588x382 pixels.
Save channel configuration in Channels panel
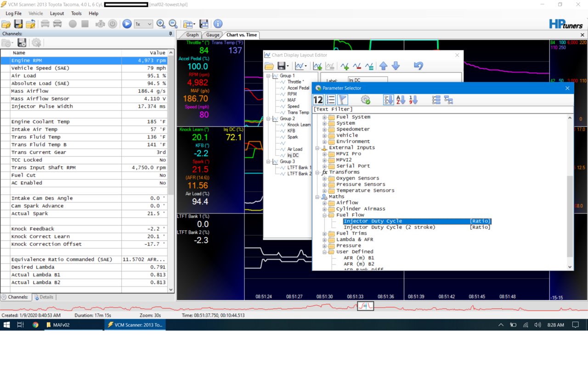coord(22,43)
